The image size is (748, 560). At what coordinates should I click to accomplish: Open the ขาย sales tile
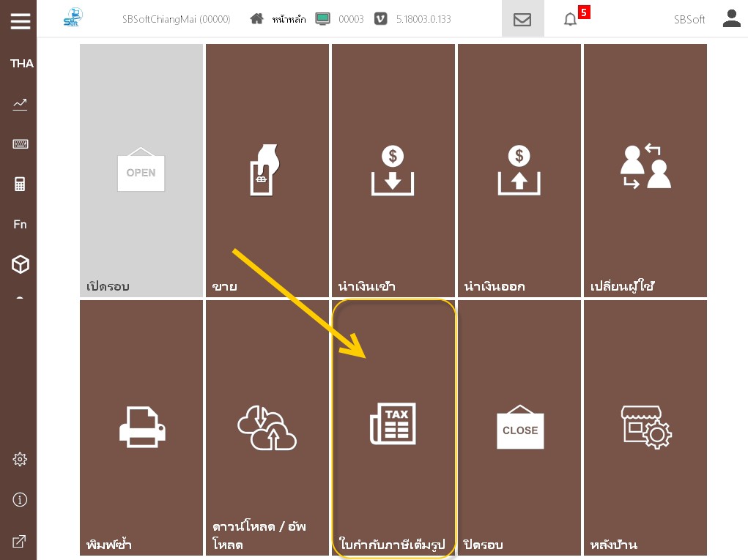point(267,171)
